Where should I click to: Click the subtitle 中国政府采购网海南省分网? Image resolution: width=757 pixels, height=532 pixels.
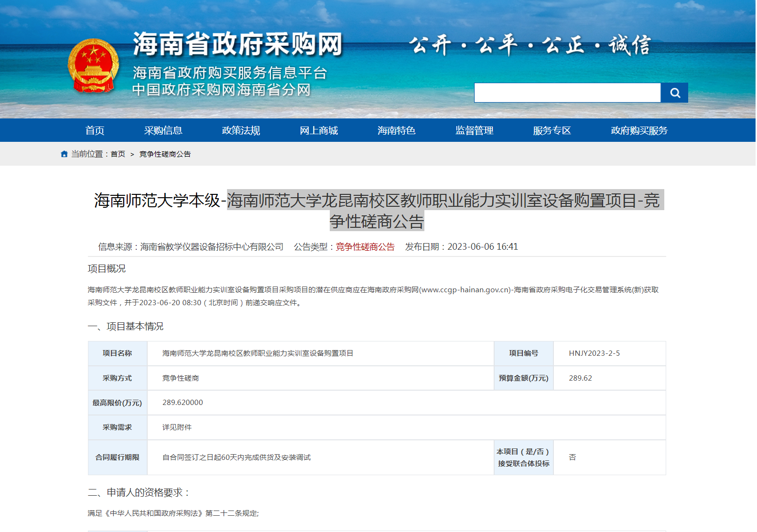click(x=222, y=89)
